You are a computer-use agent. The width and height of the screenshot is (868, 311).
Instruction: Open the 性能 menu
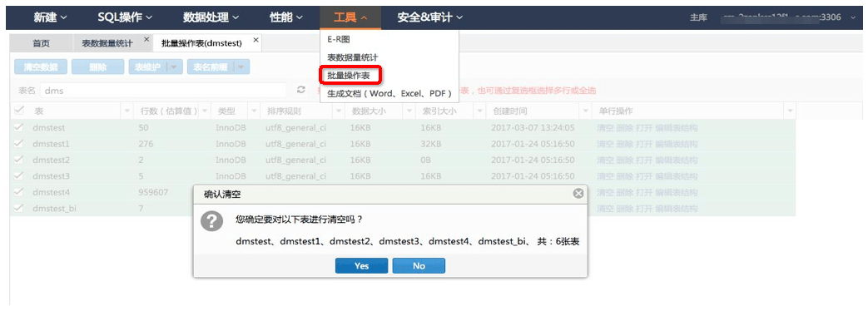pos(286,17)
